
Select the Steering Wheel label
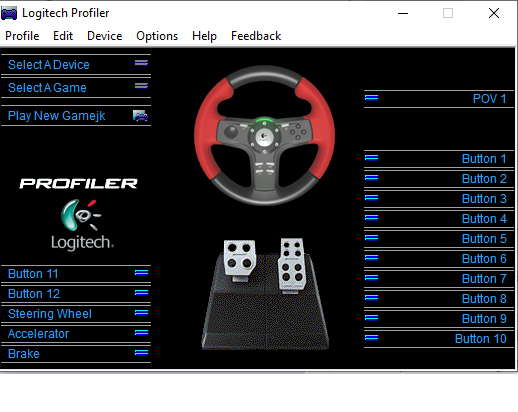50,314
